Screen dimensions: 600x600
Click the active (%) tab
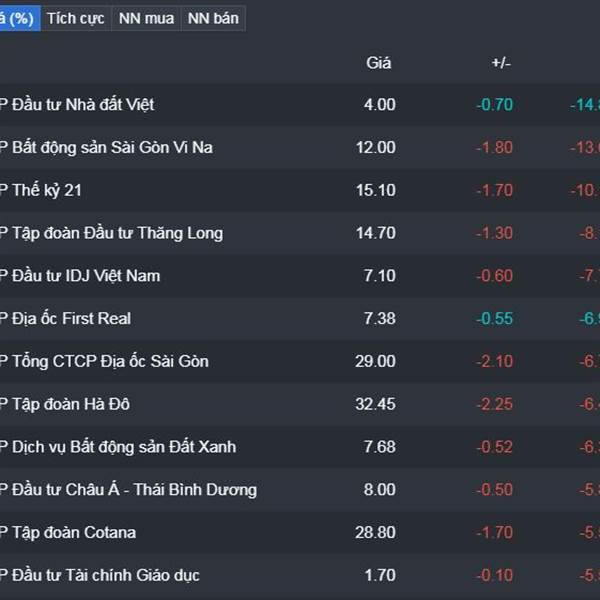(x=18, y=18)
